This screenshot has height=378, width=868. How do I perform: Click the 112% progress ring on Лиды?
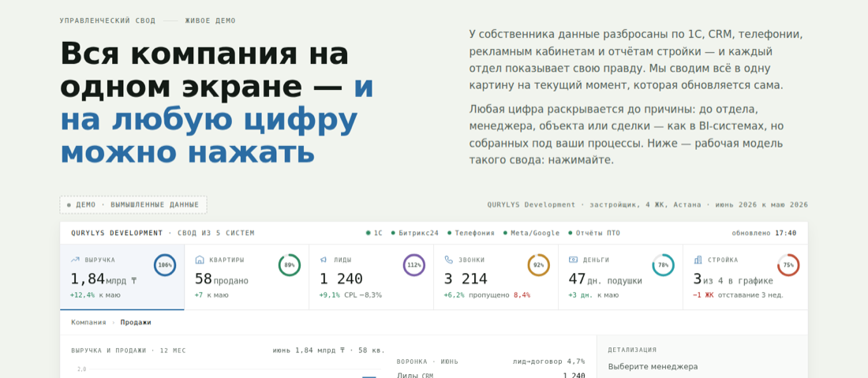pyautogui.click(x=414, y=265)
